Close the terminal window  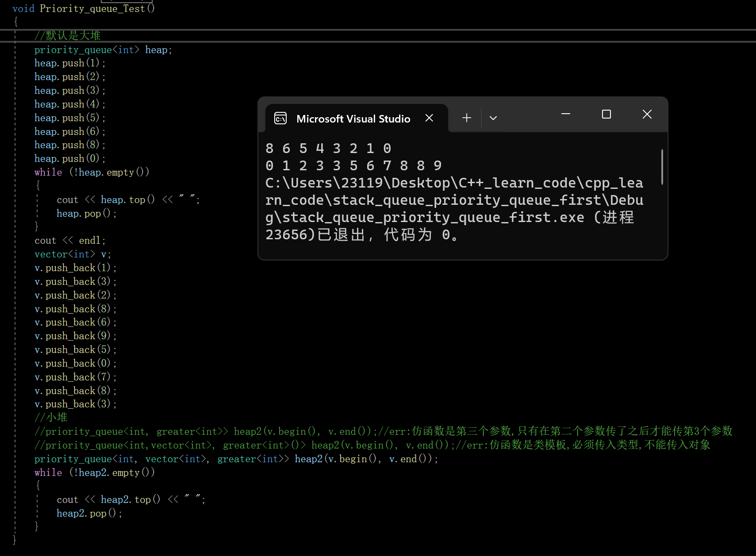(x=647, y=114)
